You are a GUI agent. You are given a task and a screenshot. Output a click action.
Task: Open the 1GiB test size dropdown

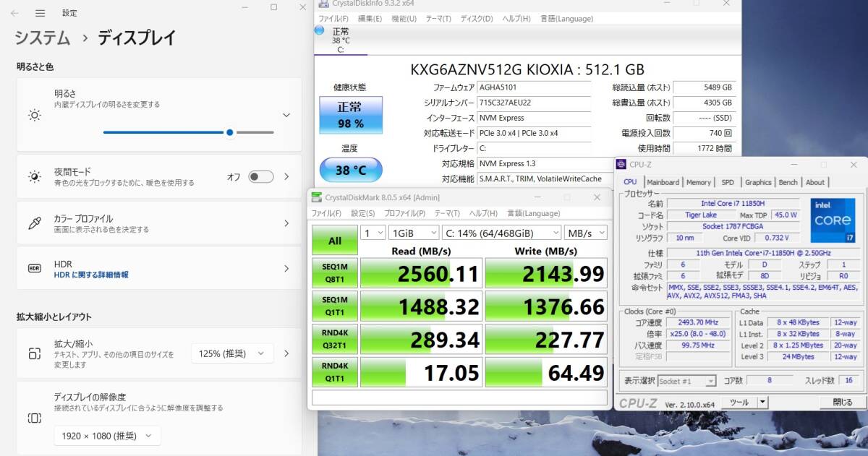click(x=413, y=232)
